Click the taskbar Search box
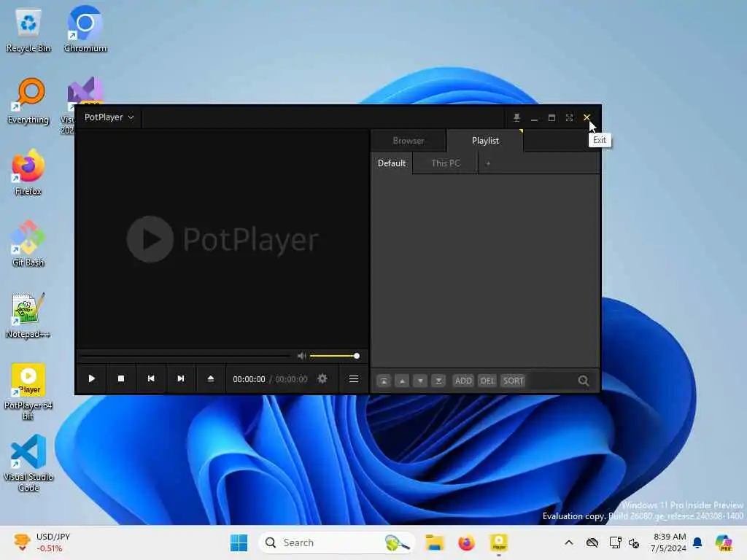 (x=337, y=542)
